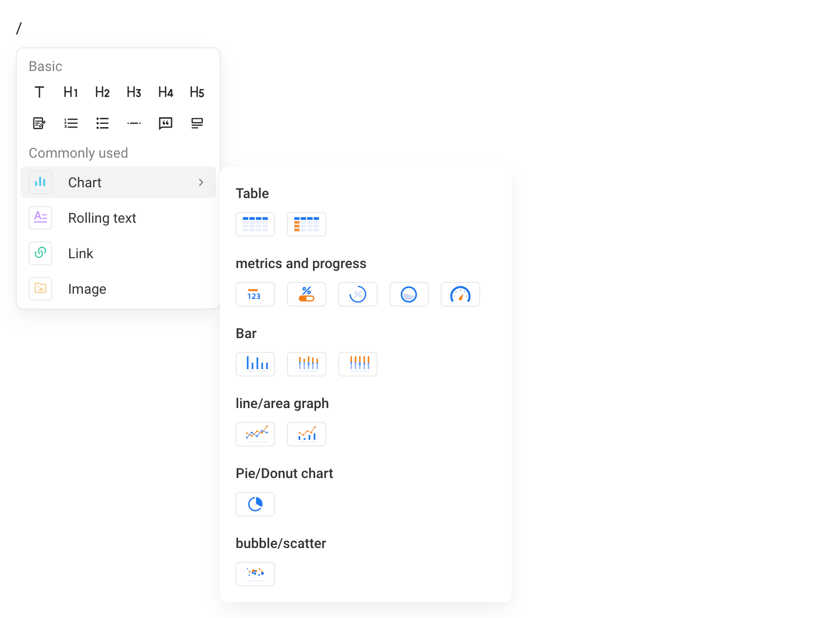Select the pie chart icon
This screenshot has height=618, width=840.
tap(255, 504)
